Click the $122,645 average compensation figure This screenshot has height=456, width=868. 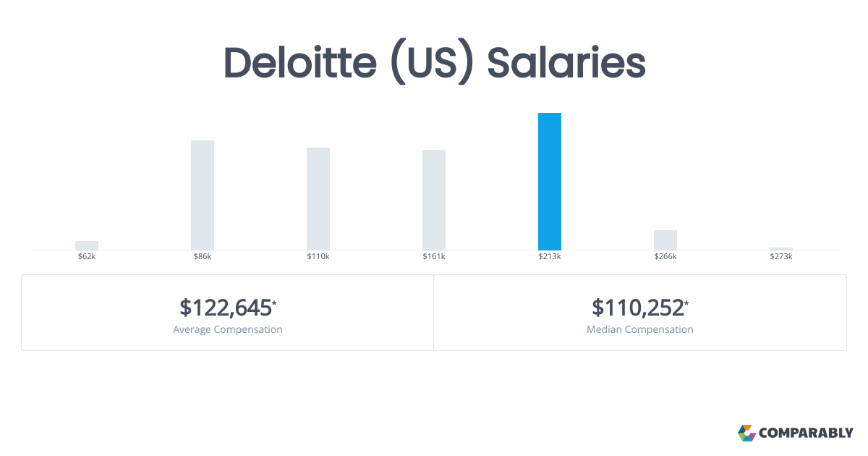[226, 308]
